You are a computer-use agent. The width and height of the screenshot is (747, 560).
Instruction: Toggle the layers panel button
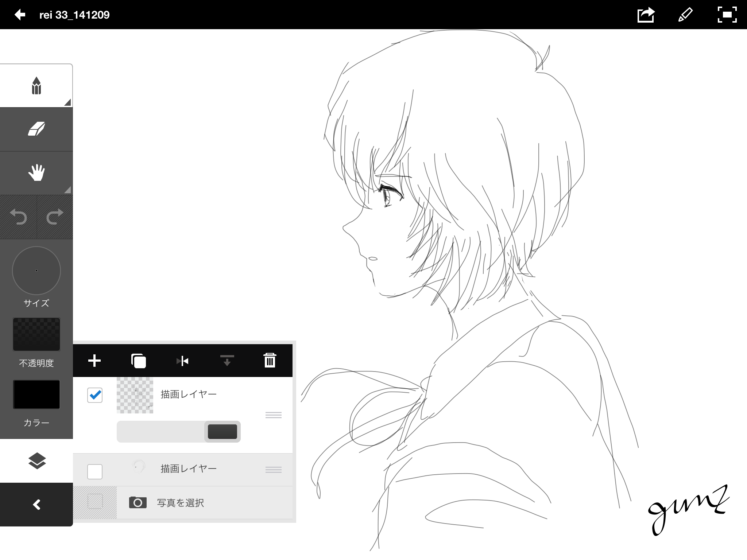point(36,461)
